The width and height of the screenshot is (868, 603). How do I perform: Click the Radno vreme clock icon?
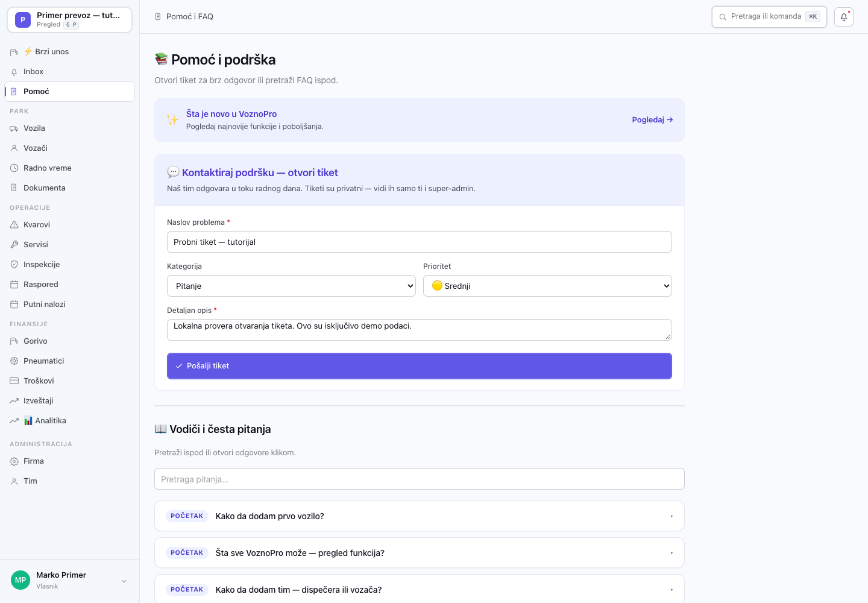point(14,168)
